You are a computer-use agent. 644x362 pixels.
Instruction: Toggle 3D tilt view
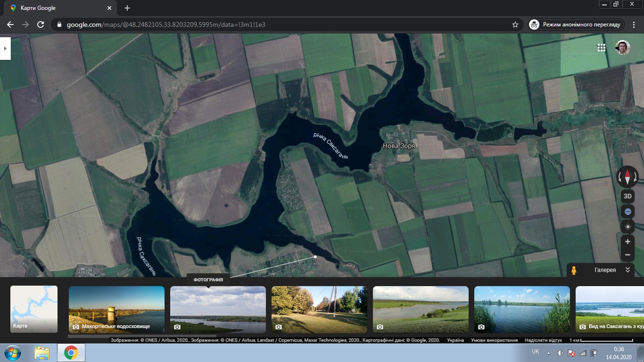pyautogui.click(x=627, y=196)
